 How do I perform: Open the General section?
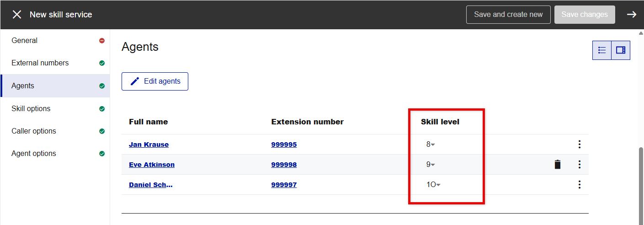(x=25, y=41)
